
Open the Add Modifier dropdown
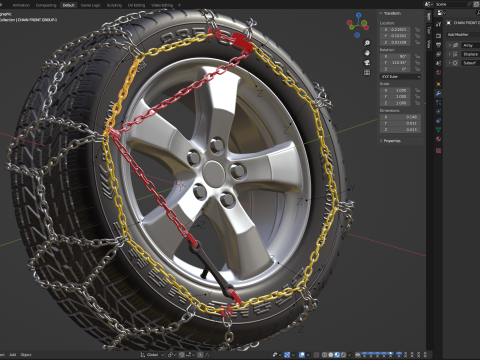463,35
